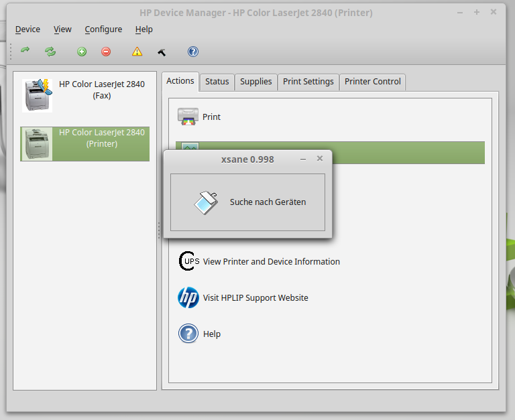This screenshot has height=420, width=515.
Task: Click the red minus remove device icon
Action: point(106,52)
